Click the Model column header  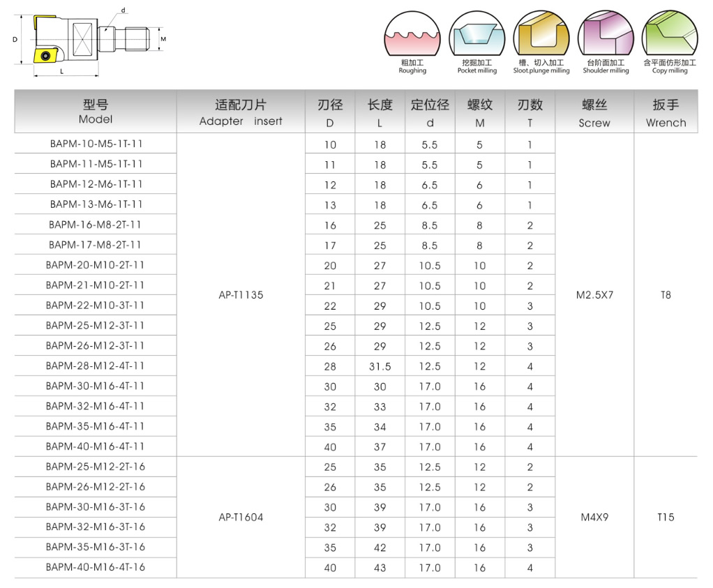coord(96,112)
